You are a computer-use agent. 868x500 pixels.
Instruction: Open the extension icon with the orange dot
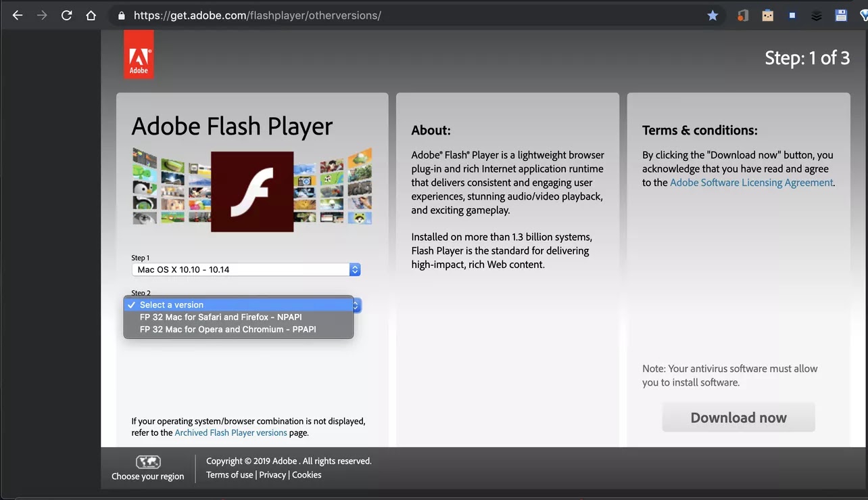point(743,15)
